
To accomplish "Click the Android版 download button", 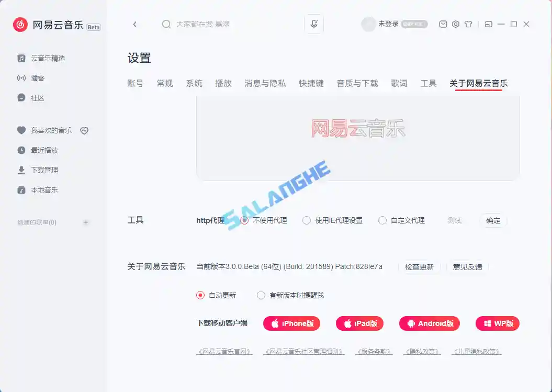I will (x=430, y=323).
